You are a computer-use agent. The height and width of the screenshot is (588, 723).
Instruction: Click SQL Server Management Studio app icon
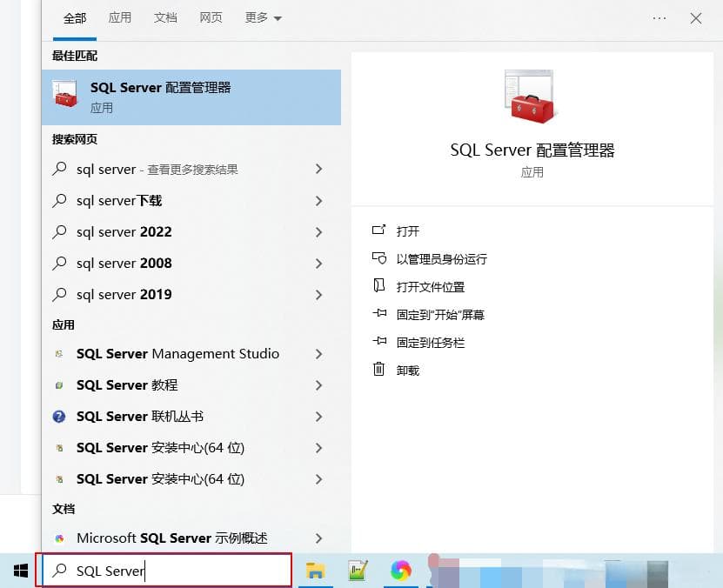click(x=59, y=354)
